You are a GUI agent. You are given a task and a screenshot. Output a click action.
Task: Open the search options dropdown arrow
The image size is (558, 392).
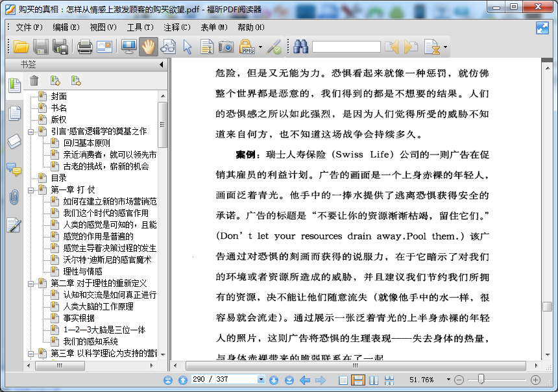[x=445, y=47]
